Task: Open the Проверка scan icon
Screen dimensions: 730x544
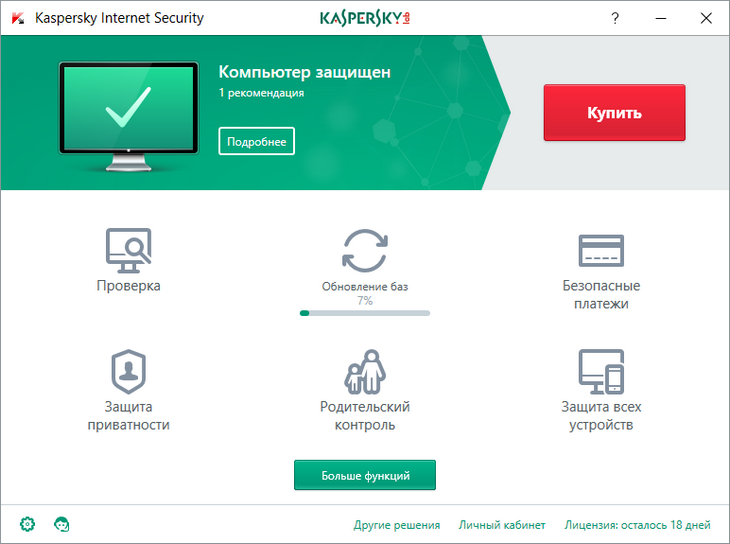Action: [128, 250]
